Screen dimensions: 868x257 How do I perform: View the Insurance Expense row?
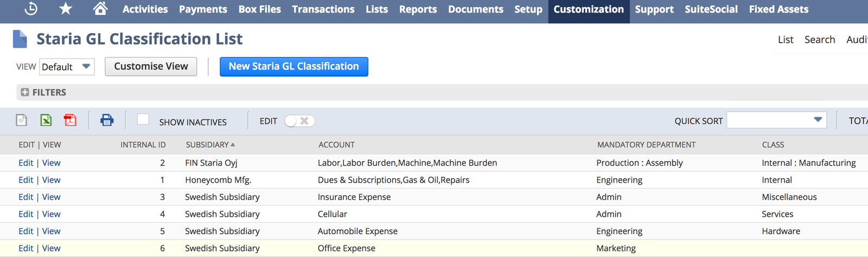coord(52,197)
